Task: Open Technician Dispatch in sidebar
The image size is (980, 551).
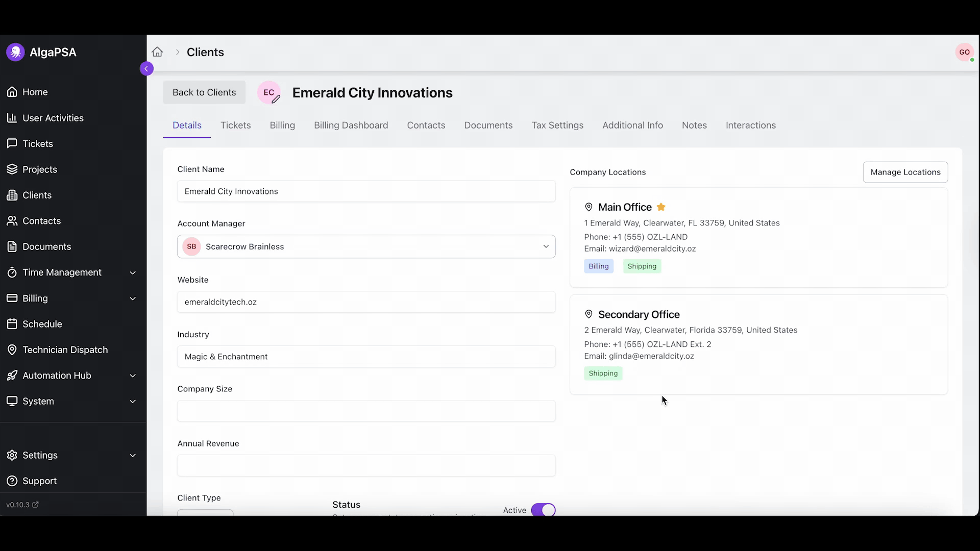Action: 65,350
